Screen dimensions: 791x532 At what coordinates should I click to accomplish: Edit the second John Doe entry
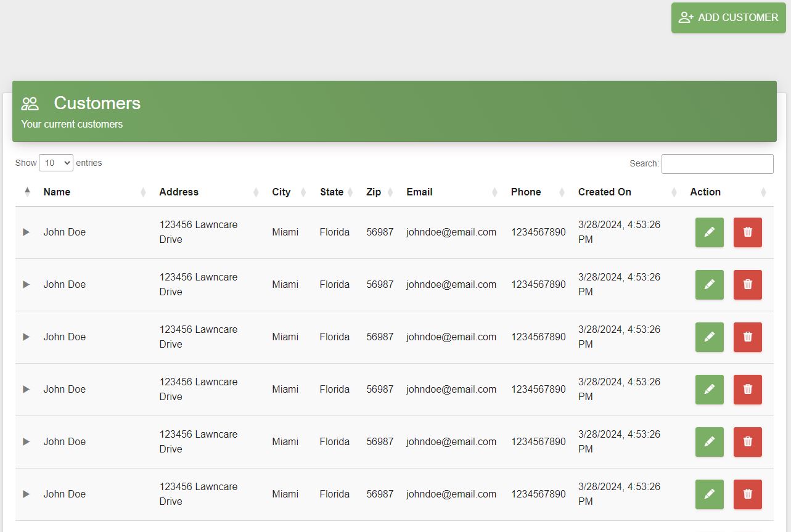pos(709,285)
